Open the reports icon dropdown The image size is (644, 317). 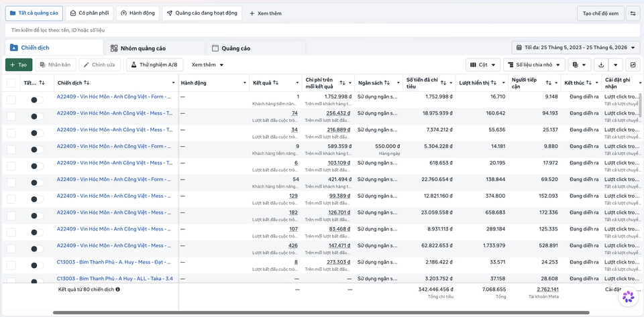tap(580, 65)
